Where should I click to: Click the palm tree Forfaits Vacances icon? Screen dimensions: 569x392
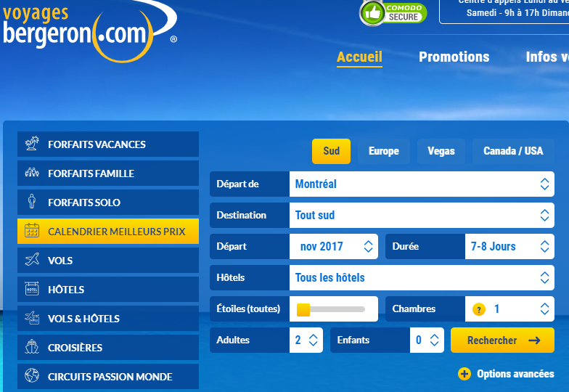(x=32, y=144)
